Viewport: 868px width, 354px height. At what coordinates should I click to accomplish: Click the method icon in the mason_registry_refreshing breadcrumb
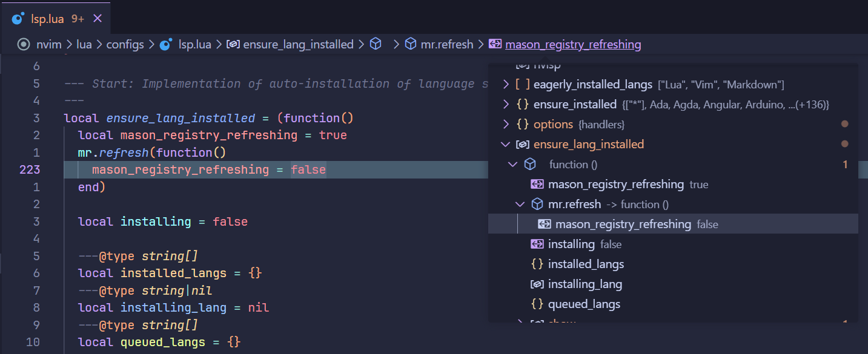[x=495, y=44]
